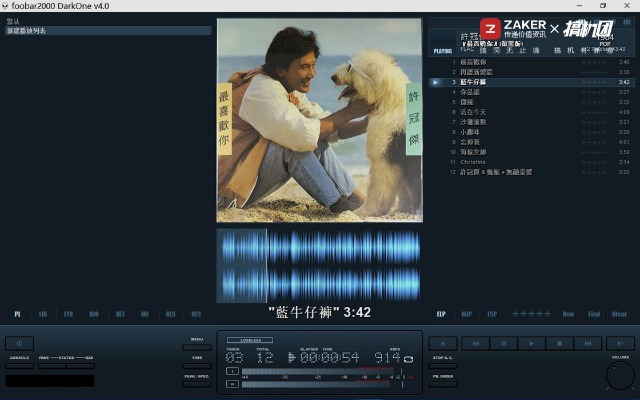
Task: Click the repeat loop icon beside the 914 kbps readout
Action: [x=408, y=359]
